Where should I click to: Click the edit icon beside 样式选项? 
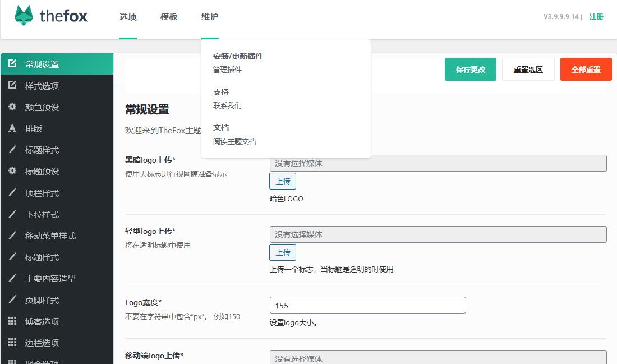pyautogui.click(x=12, y=85)
